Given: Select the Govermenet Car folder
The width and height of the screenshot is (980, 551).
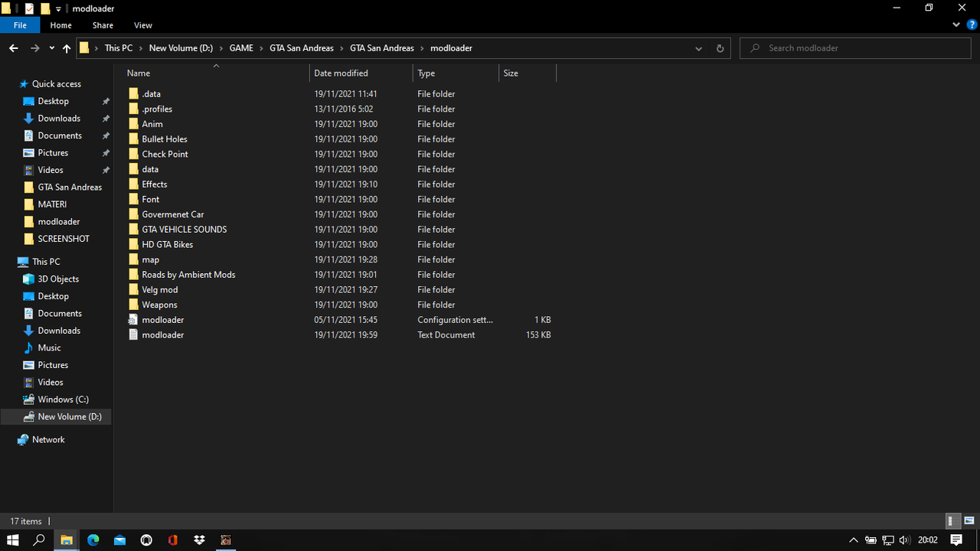Looking at the screenshot, I should click(173, 215).
